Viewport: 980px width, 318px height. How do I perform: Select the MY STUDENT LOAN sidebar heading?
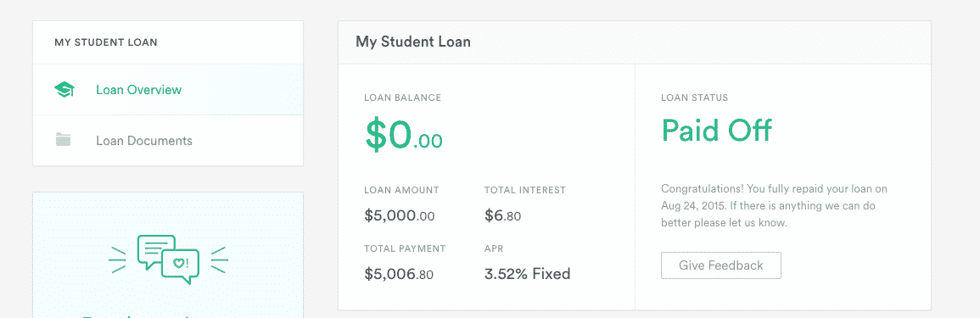(105, 42)
